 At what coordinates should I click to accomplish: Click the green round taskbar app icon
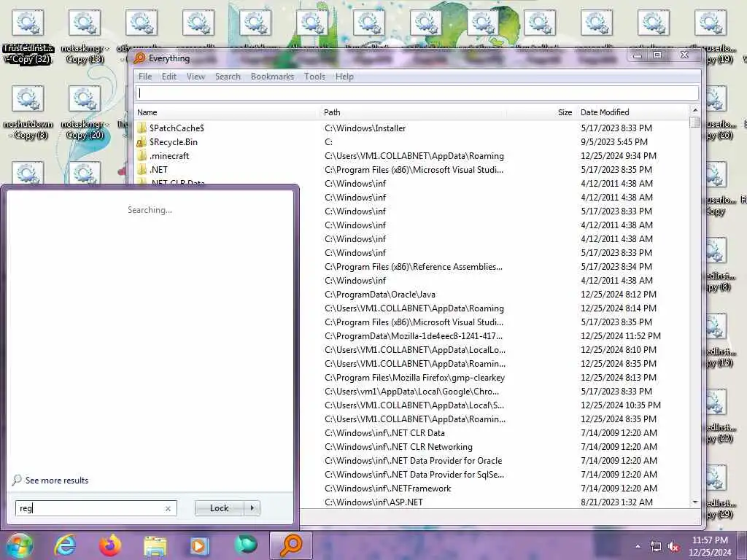click(246, 545)
